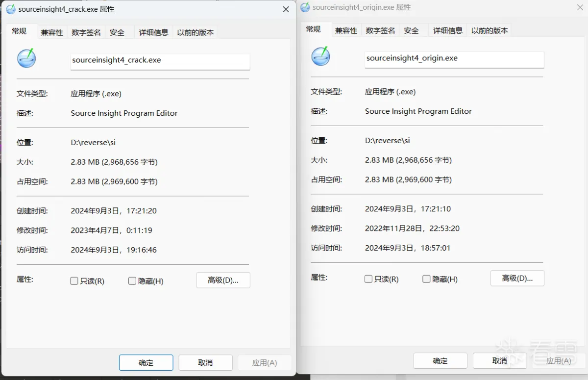The width and height of the screenshot is (588, 380).
Task: Click accessed time 2024年9月3日, 19:16:46
Action: point(114,250)
